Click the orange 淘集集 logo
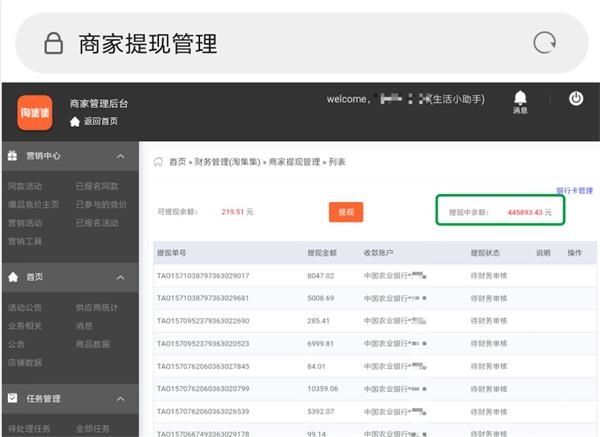Screen dimensions: 600x437 [35, 112]
